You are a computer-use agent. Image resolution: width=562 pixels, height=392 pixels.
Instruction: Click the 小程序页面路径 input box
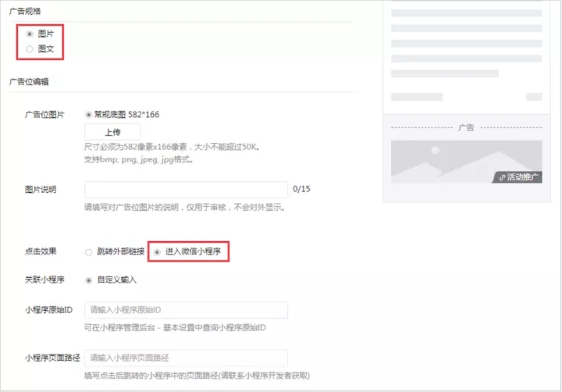pos(186,358)
